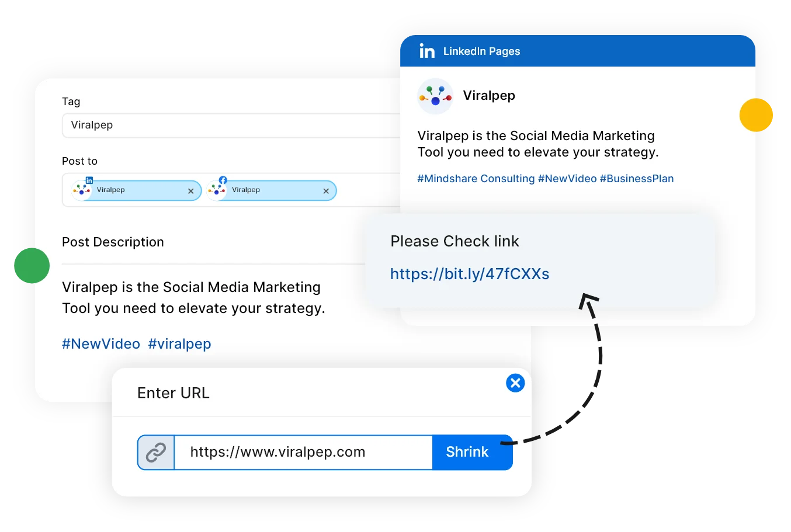This screenshot has height=532, width=791.
Task: Open the Post Description section
Action: pos(113,242)
